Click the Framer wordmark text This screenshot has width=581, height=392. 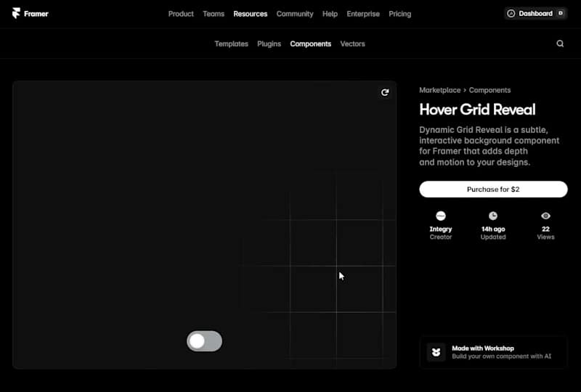(x=36, y=14)
